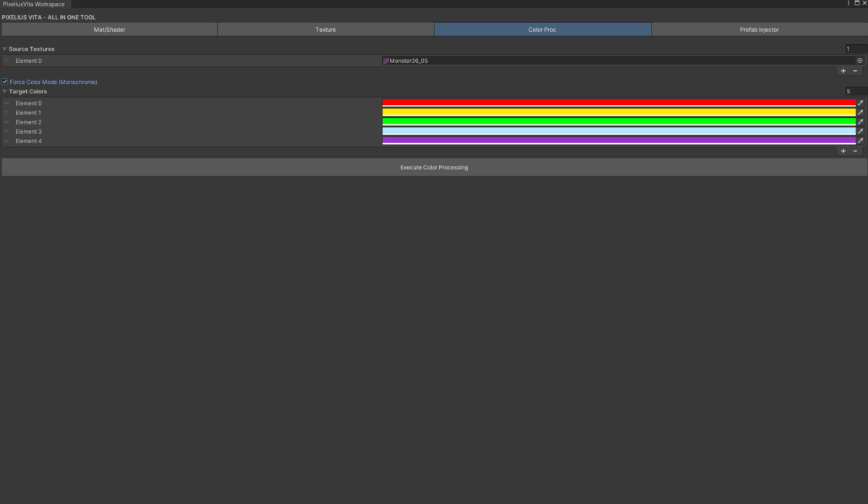This screenshot has height=504, width=868.
Task: Go to the Prefab Injector tab
Action: coord(759,30)
